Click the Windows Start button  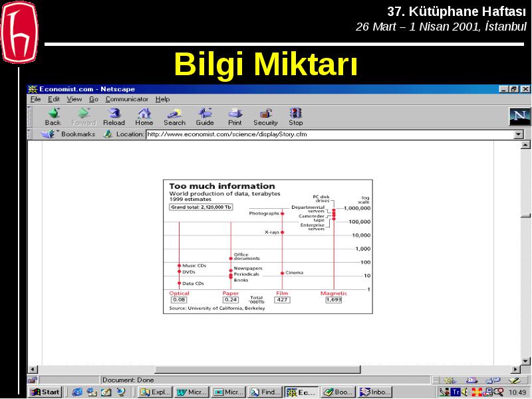pyautogui.click(x=45, y=392)
